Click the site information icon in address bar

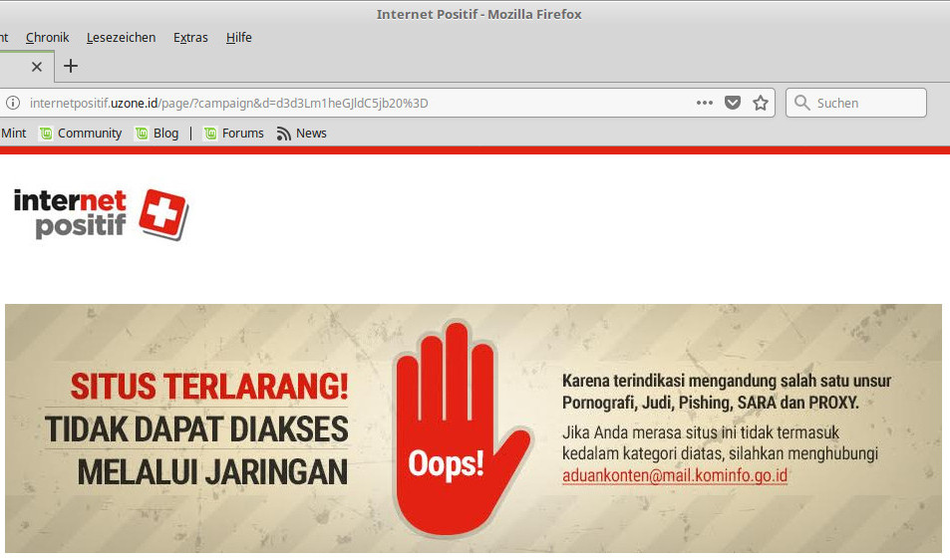coord(13,103)
